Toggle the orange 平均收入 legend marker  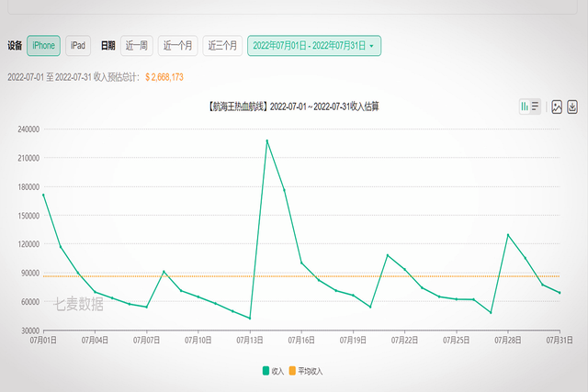292,371
